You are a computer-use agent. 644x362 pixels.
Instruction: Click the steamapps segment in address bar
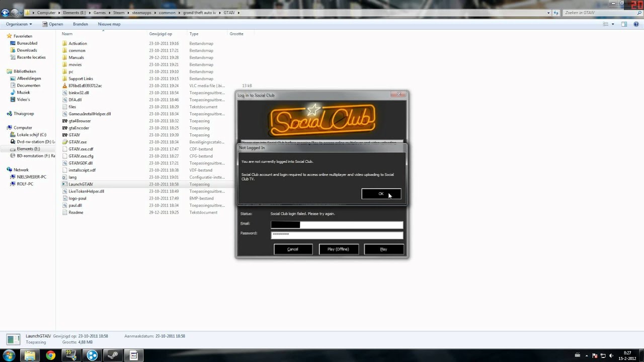coord(141,13)
